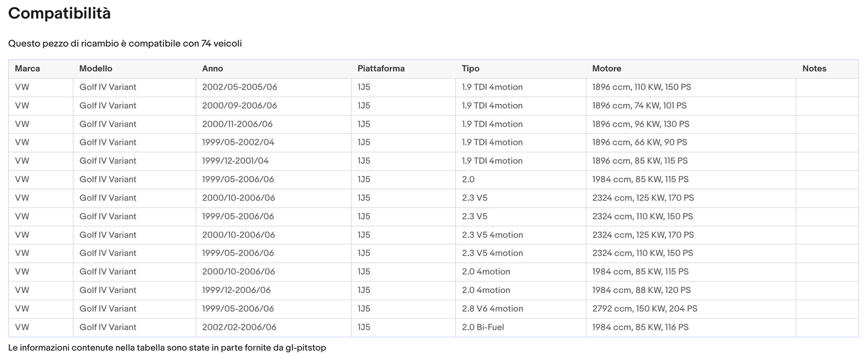The height and width of the screenshot is (362, 868).
Task: Click the gl-pitstop information footer text
Action: tap(167, 348)
